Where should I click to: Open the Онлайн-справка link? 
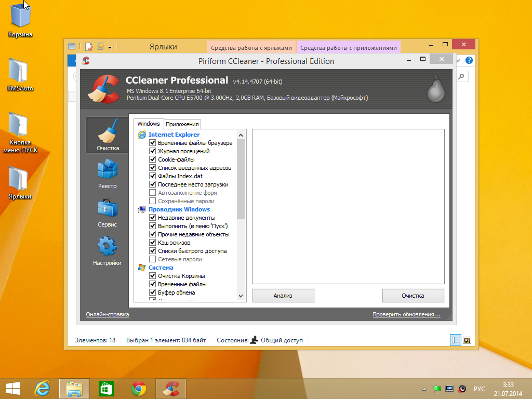tap(107, 314)
